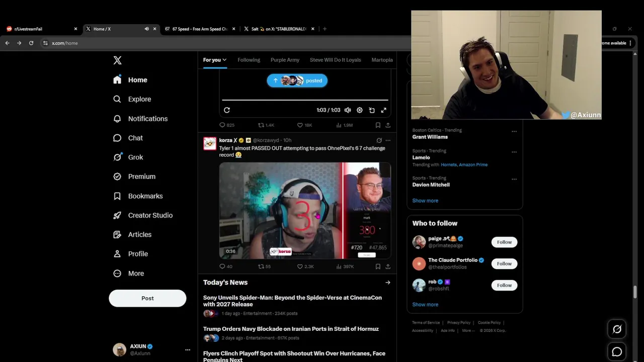Open the floating Grok button
The width and height of the screenshot is (644, 362).
617,329
